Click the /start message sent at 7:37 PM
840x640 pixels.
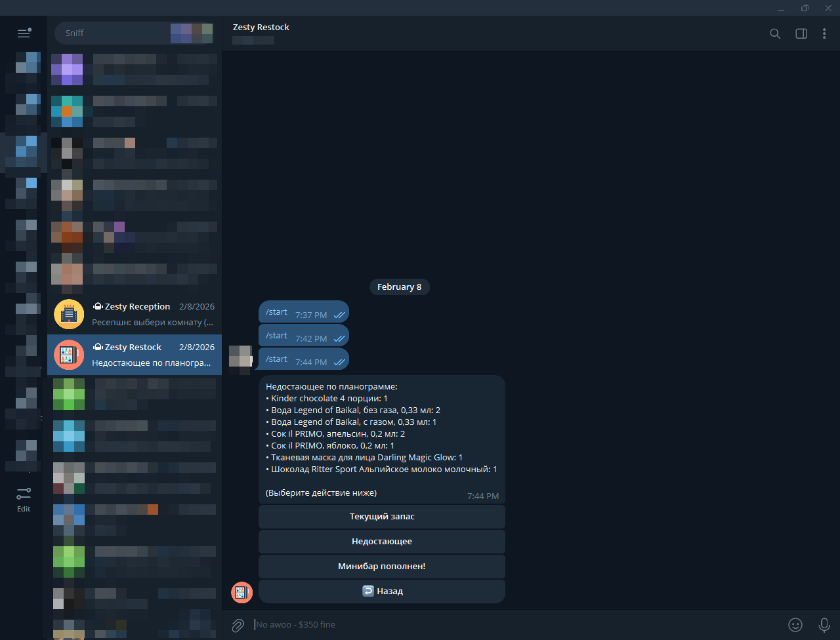click(x=304, y=313)
